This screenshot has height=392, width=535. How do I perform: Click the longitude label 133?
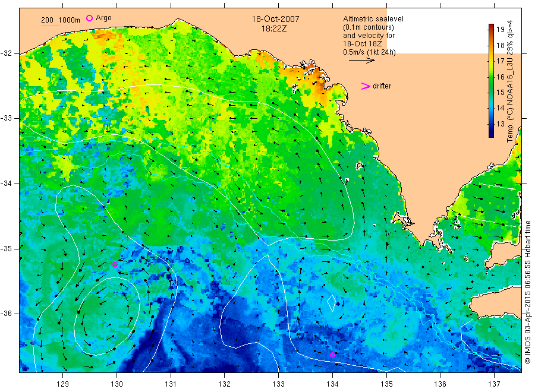point(278,384)
